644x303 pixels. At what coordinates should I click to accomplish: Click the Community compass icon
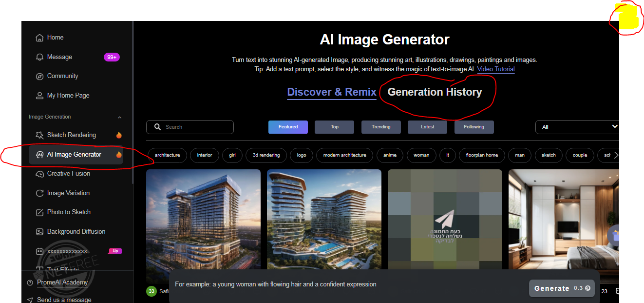40,76
